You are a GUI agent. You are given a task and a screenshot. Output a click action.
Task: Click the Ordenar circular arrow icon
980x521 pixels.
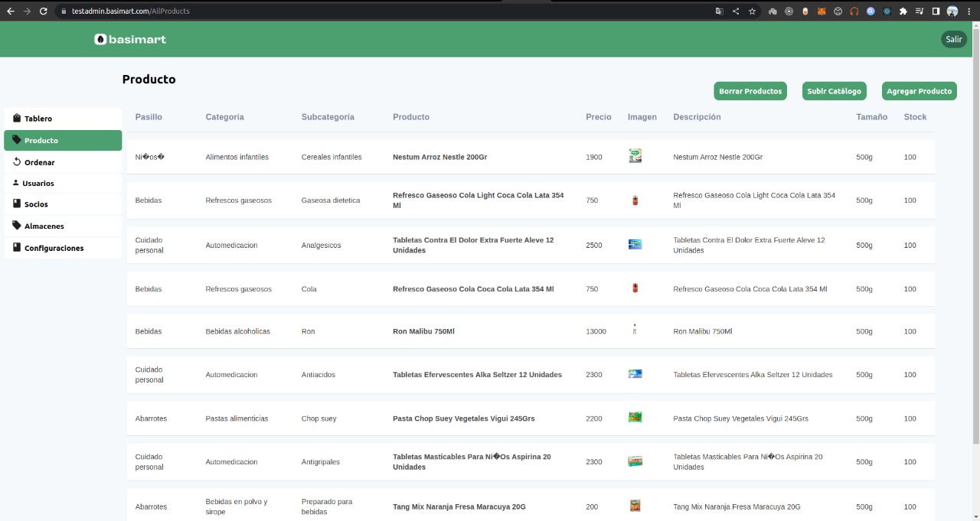click(x=17, y=161)
